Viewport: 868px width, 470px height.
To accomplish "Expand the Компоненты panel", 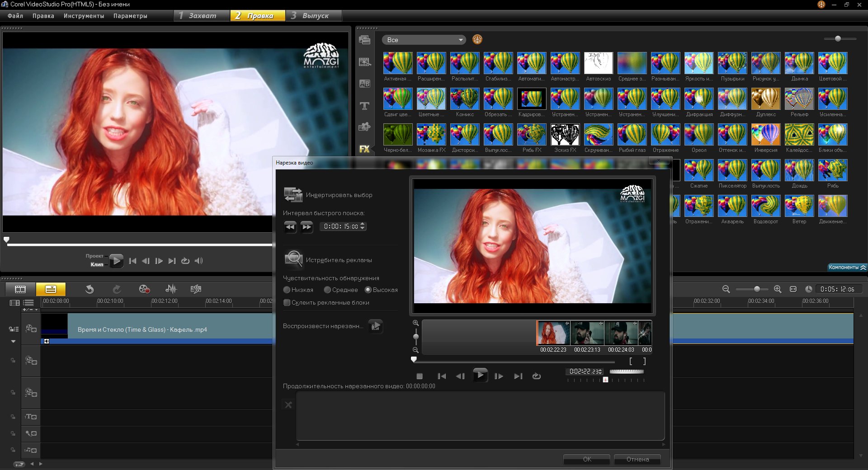I will [847, 267].
